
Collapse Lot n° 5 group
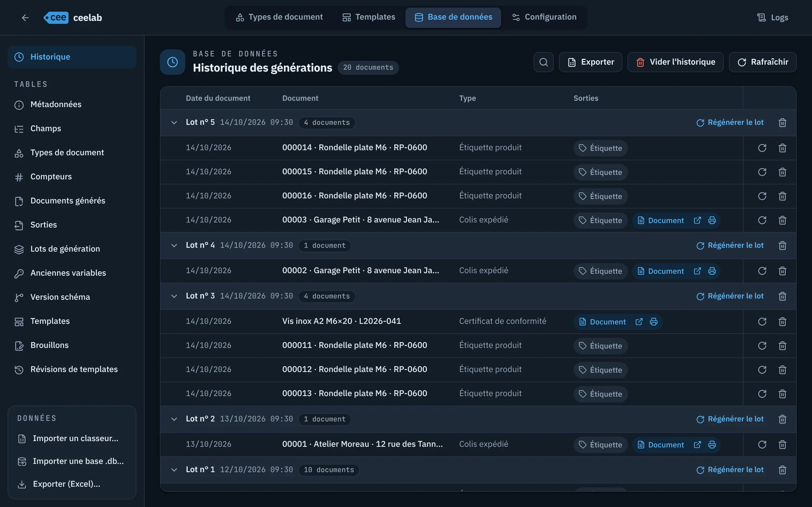[174, 122]
